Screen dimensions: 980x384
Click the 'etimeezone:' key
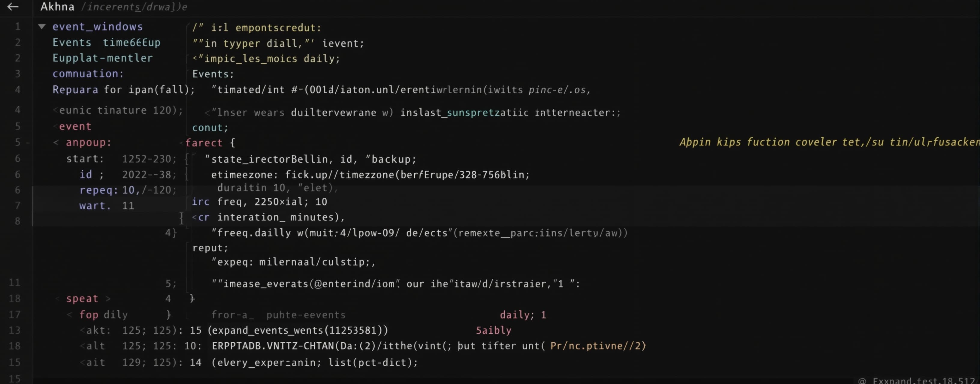tap(245, 175)
